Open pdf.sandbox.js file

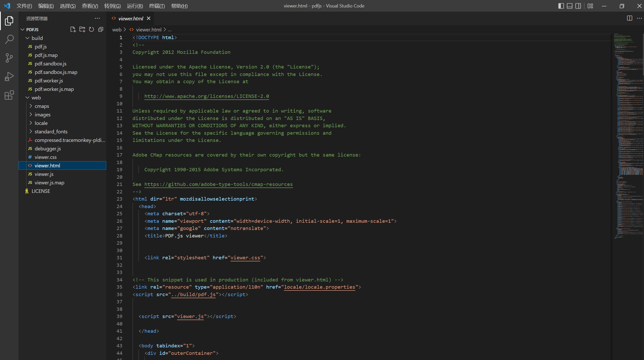pyautogui.click(x=63, y=63)
